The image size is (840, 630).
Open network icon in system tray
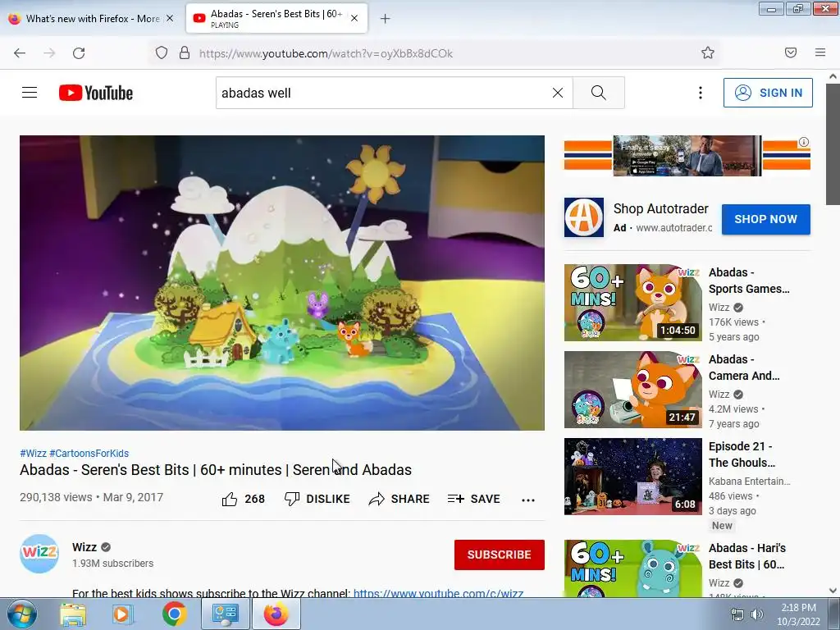[x=737, y=614]
